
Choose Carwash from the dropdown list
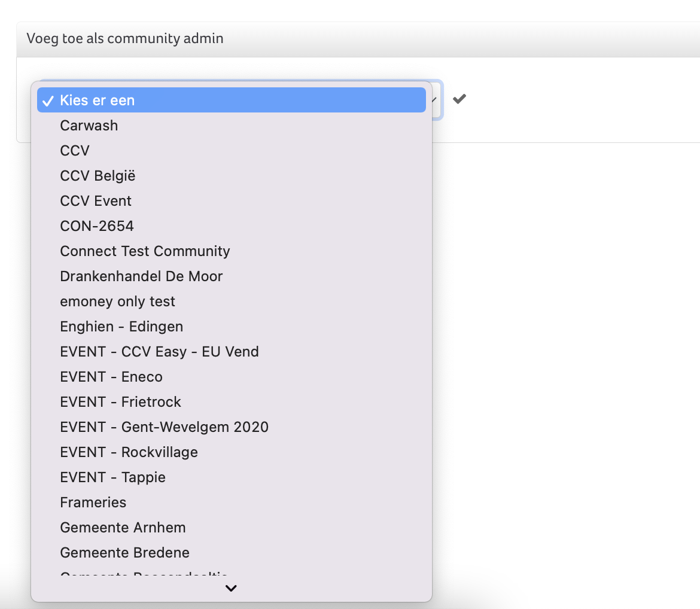(x=232, y=126)
